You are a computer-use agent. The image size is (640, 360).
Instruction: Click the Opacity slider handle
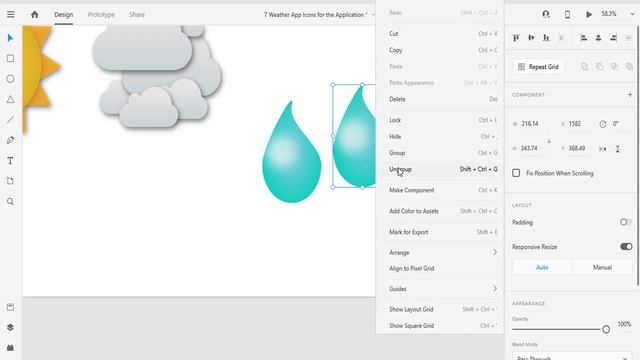pyautogui.click(x=606, y=329)
